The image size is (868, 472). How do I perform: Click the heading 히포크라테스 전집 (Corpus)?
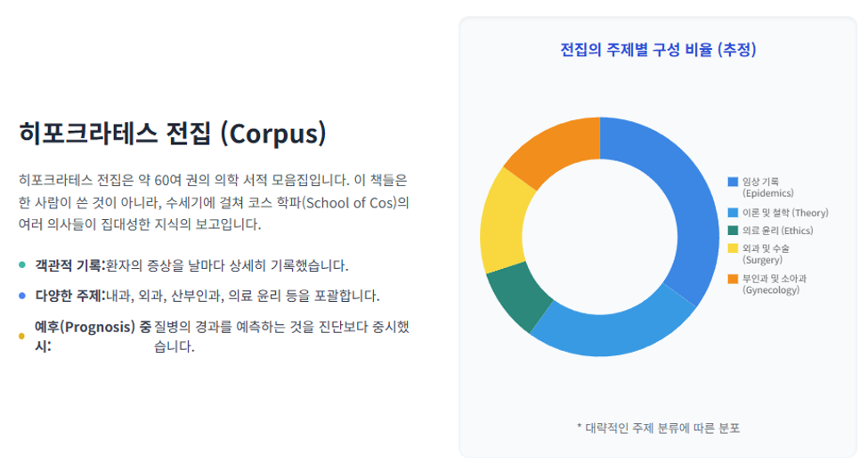coord(173,133)
